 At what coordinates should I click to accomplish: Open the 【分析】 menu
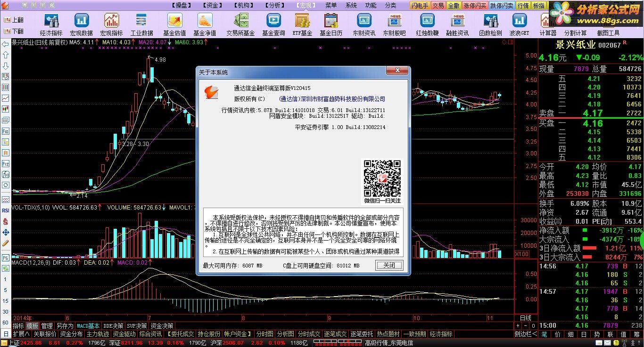click(275, 5)
